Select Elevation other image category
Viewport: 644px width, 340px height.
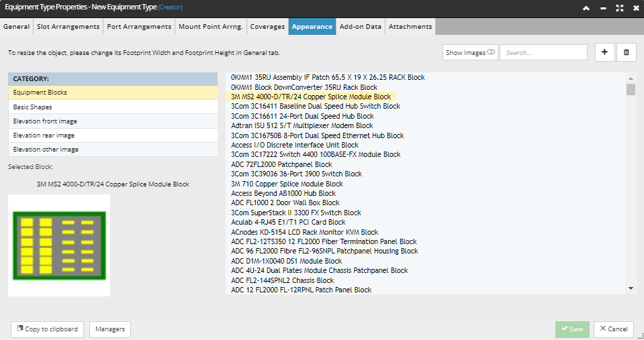113,150
